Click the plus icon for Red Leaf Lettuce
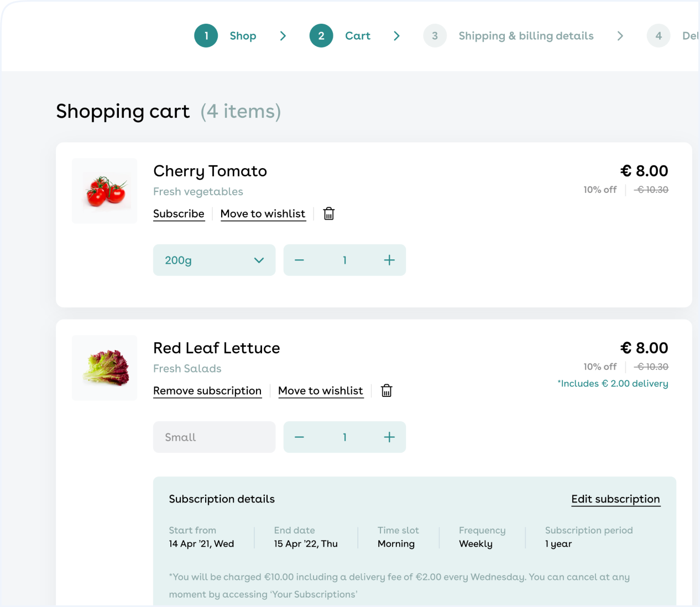The image size is (700, 607). point(389,437)
